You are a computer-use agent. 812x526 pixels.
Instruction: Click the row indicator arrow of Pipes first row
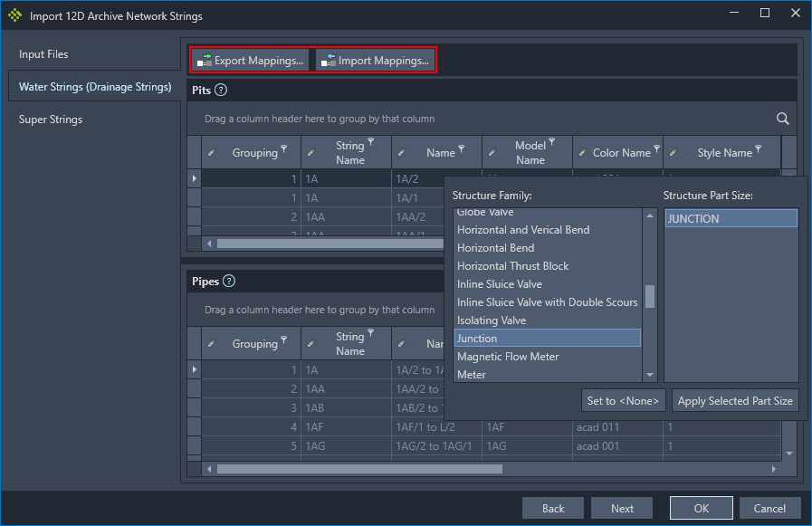click(x=195, y=369)
